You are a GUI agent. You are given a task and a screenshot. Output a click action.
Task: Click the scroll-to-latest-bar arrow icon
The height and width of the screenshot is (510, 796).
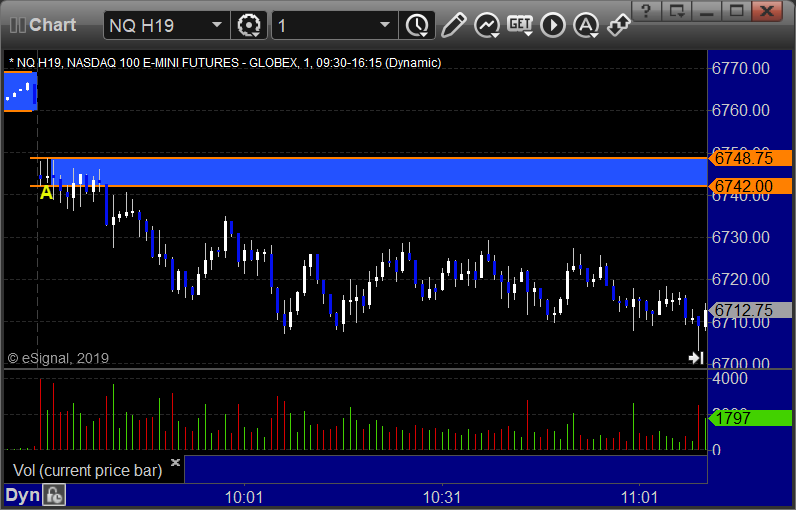[x=696, y=358]
